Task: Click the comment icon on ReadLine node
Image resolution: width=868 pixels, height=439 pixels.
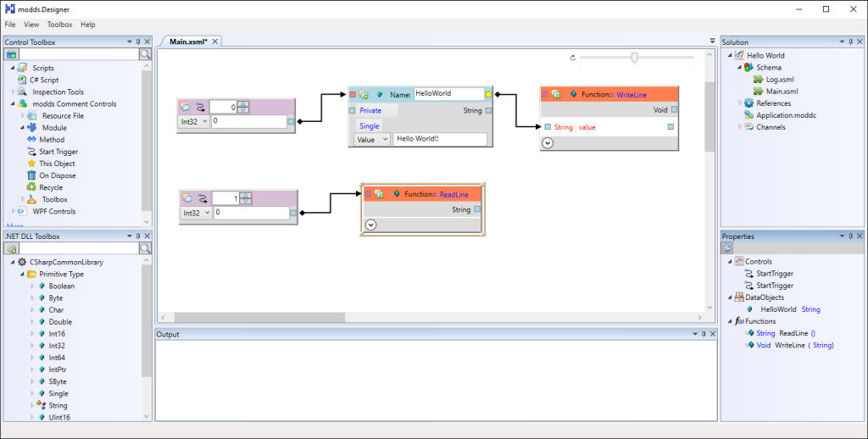Action: click(379, 194)
